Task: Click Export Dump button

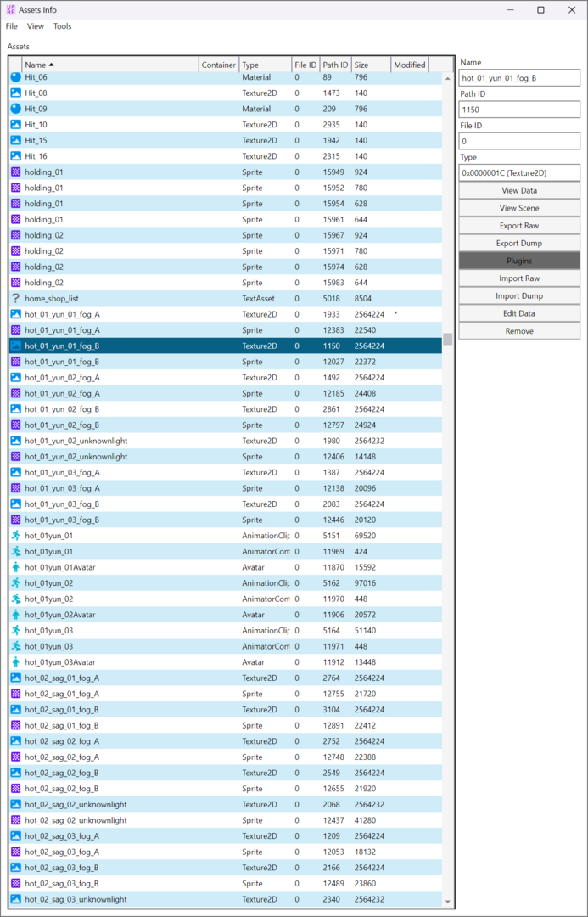Action: pyautogui.click(x=519, y=244)
